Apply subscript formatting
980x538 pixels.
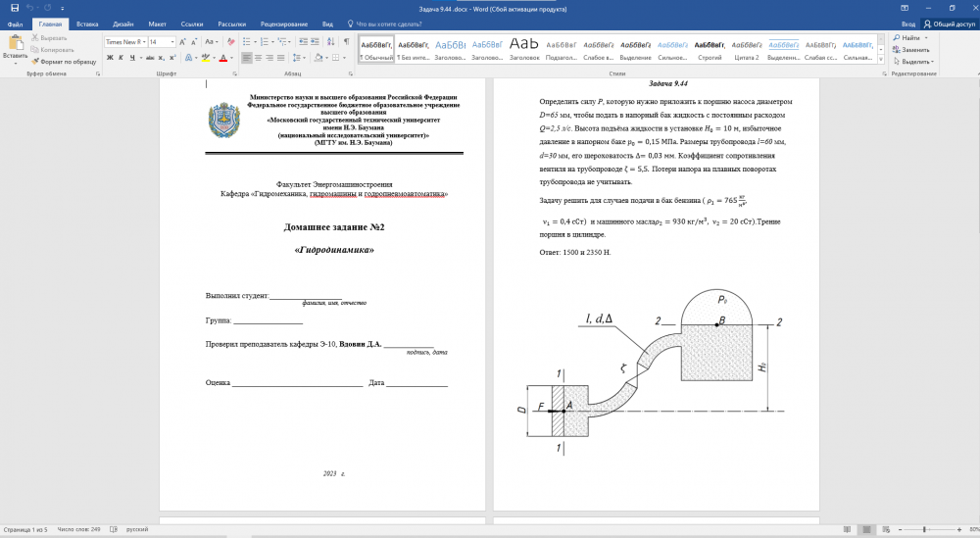[161, 58]
